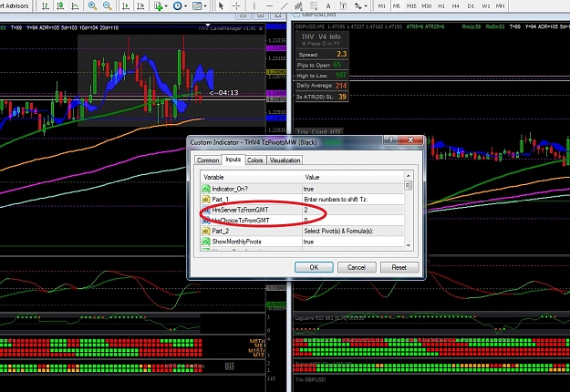Click the dialog help question-mark button

pyautogui.click(x=390, y=139)
